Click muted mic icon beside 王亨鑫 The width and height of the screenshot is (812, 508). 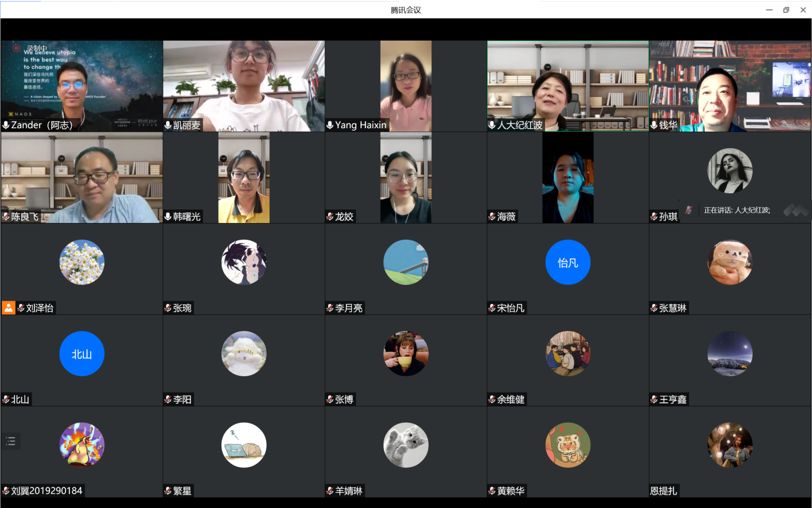(x=654, y=400)
